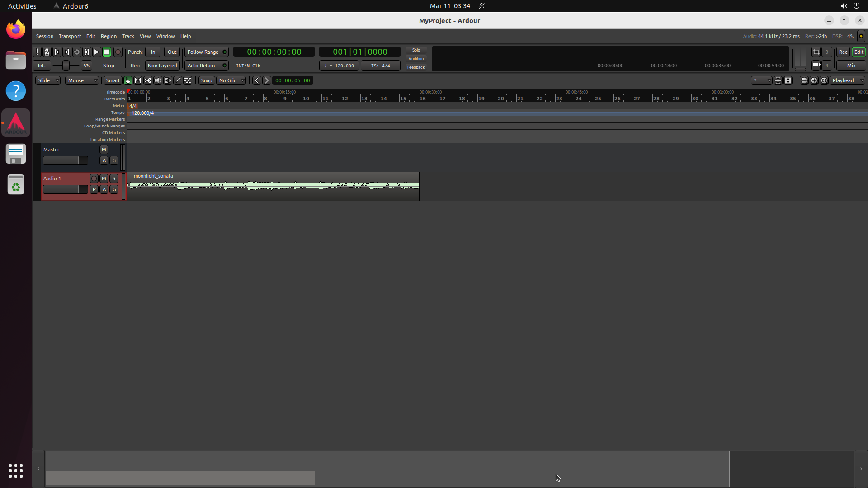Click the Mix window button
868x488 pixels.
pyautogui.click(x=851, y=66)
